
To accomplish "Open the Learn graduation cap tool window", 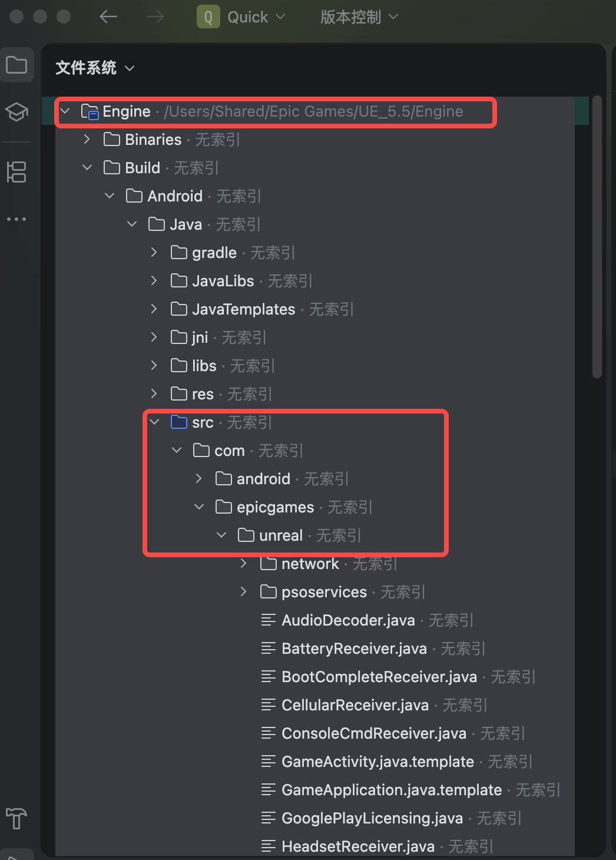I will pos(16,111).
